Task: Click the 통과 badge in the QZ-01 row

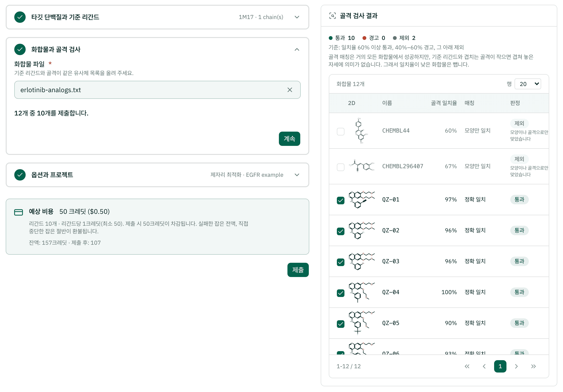Action: click(x=519, y=199)
